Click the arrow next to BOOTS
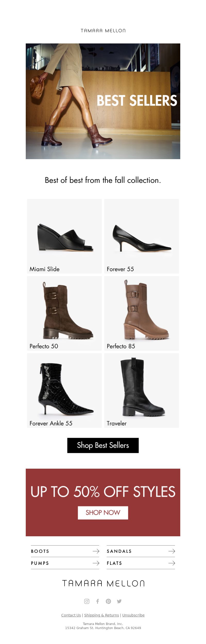The width and height of the screenshot is (206, 644). coord(96,551)
